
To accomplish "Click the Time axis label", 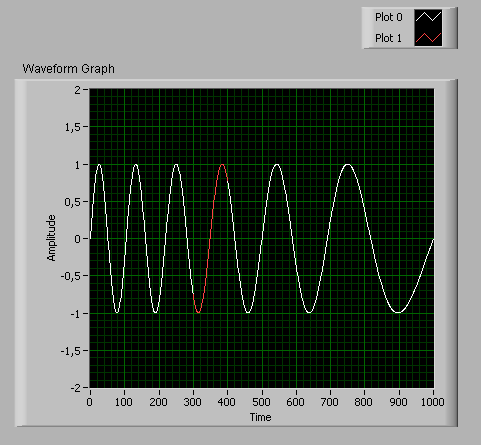I will coord(260,417).
